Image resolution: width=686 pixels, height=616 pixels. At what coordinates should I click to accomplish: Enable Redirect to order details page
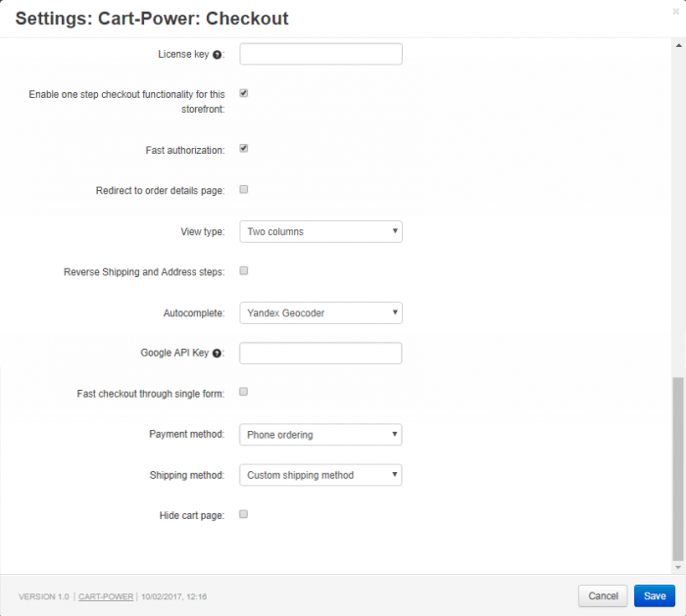tap(244, 189)
